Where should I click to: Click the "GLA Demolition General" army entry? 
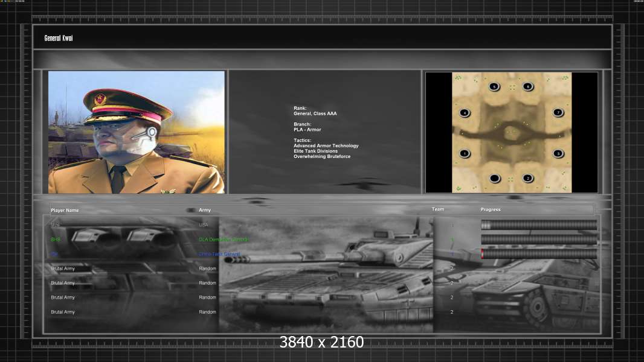pyautogui.click(x=224, y=240)
